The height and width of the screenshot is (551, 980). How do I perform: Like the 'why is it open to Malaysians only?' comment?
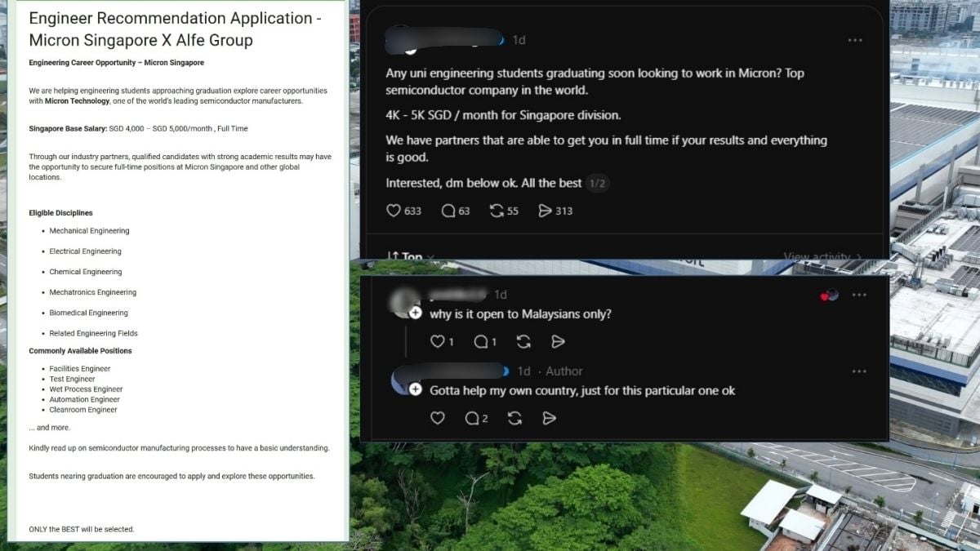pos(438,341)
